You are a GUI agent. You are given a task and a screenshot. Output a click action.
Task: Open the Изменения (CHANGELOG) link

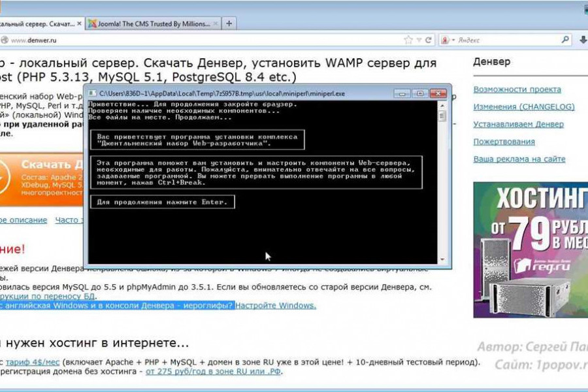click(x=523, y=106)
